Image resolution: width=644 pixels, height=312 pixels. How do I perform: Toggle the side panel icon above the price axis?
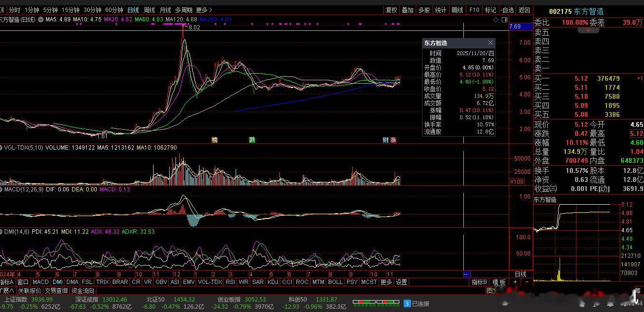pyautogui.click(x=505, y=19)
